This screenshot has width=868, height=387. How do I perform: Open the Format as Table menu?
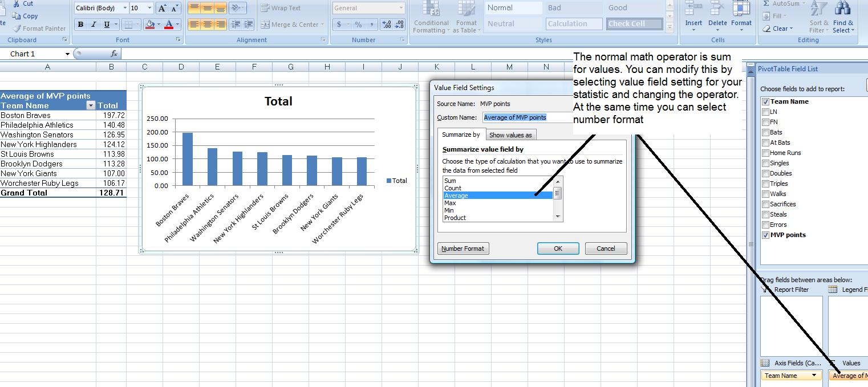(467, 17)
